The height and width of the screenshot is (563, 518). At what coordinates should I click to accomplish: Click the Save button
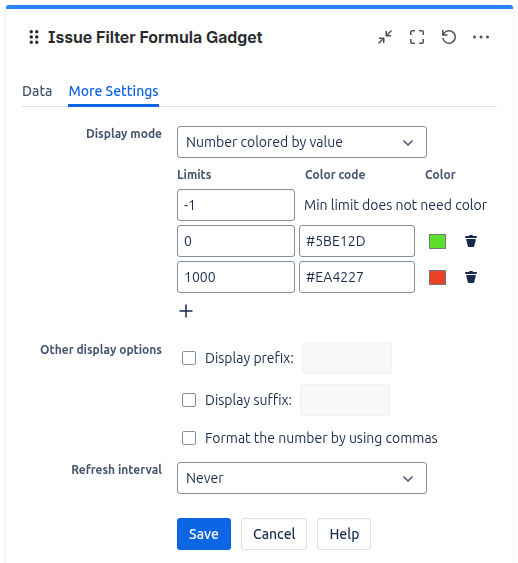pyautogui.click(x=204, y=534)
